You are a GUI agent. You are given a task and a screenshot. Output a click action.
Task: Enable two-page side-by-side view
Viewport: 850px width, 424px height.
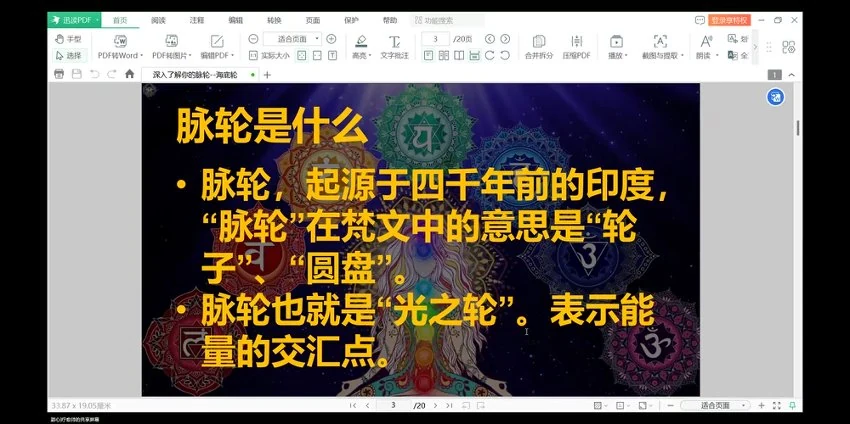(x=443, y=55)
